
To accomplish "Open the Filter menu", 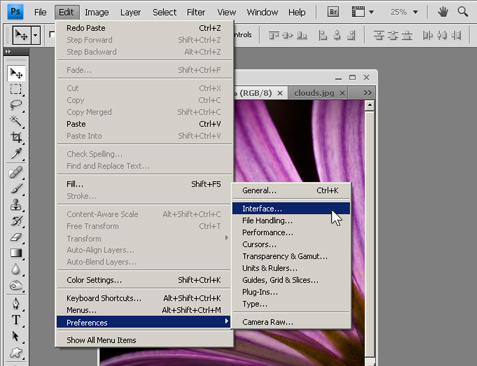I will pyautogui.click(x=196, y=12).
